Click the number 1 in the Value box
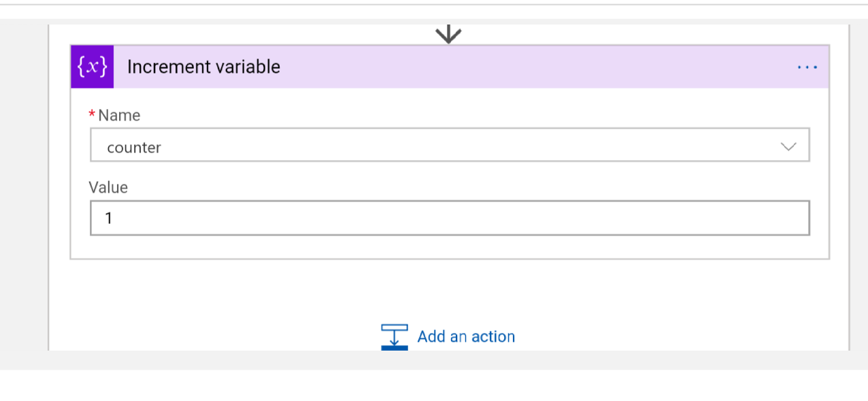868x401 pixels. 108,219
